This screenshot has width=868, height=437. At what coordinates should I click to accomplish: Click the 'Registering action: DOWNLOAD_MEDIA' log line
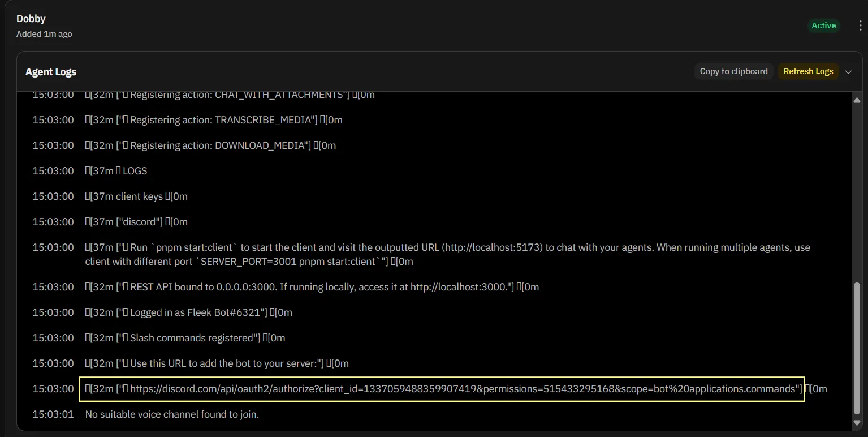pos(210,145)
